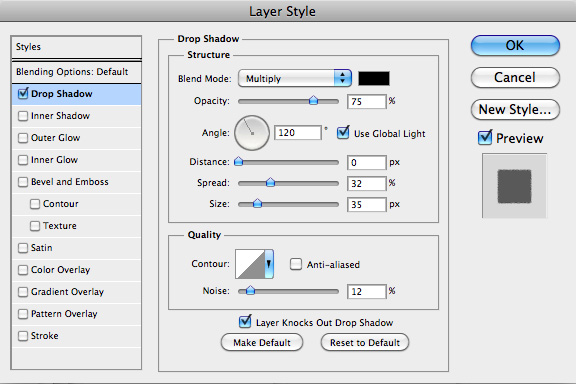This screenshot has height=384, width=576.
Task: Click the black shadow color swatch
Action: (x=374, y=78)
